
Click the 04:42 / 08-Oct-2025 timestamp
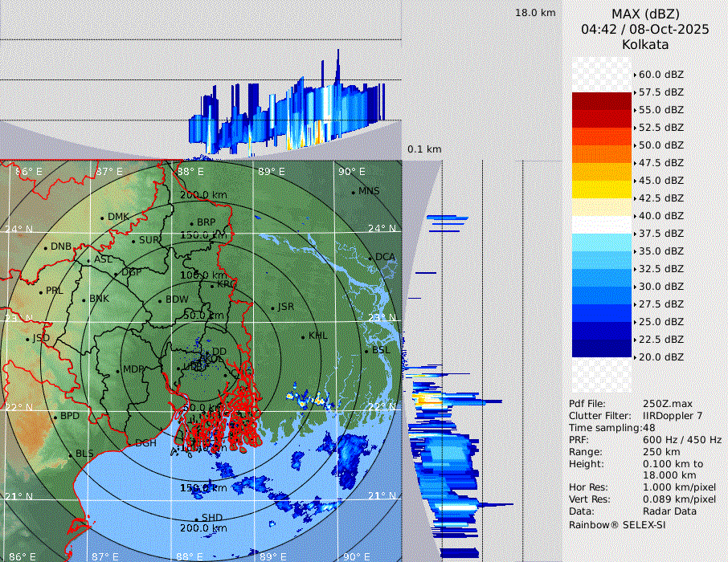645,29
